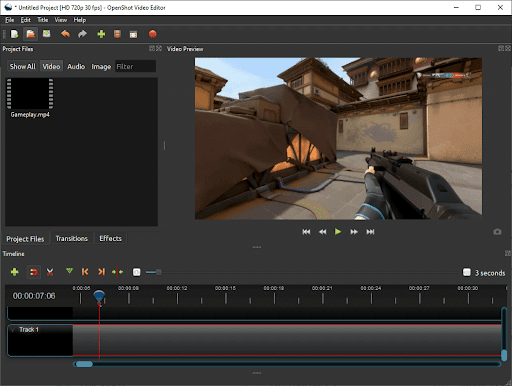Click the red Export Video button

pyautogui.click(x=153, y=34)
